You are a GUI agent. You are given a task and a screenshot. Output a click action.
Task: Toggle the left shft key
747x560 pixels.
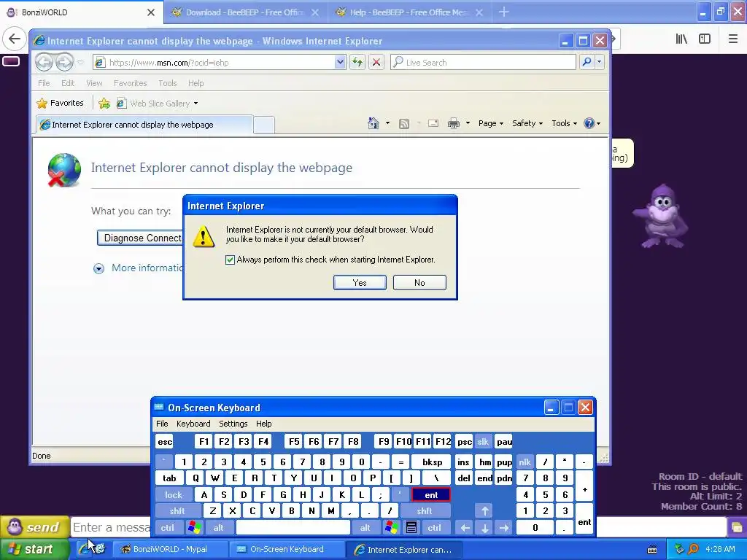[177, 511]
